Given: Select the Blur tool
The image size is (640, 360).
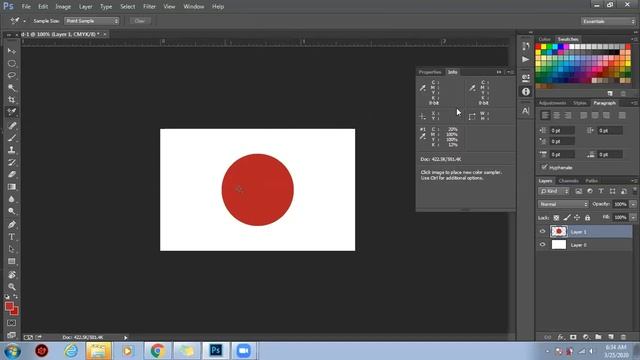Looking at the screenshot, I should tap(11, 199).
